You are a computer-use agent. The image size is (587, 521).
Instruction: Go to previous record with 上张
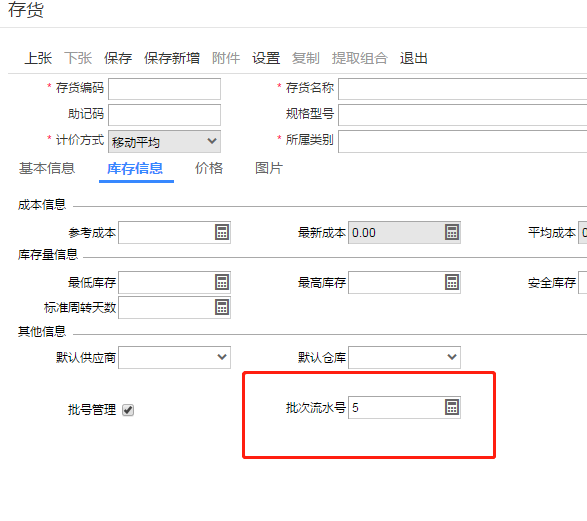(38, 58)
